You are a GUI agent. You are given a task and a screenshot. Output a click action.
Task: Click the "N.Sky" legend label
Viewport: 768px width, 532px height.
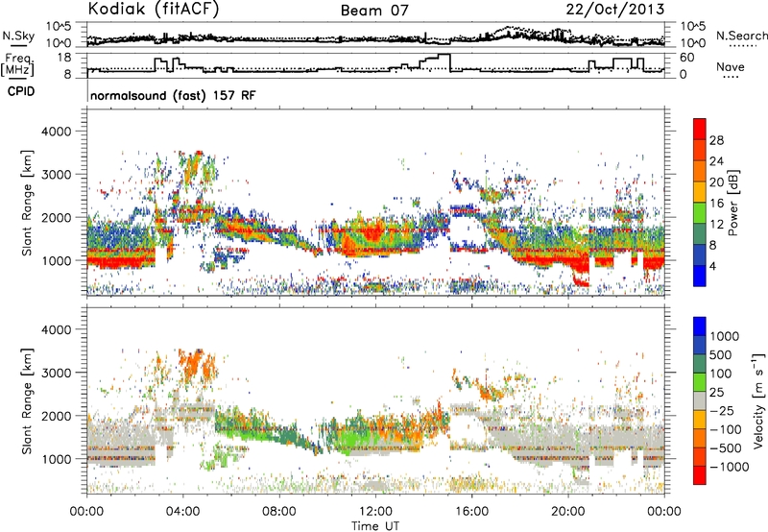(x=18, y=36)
